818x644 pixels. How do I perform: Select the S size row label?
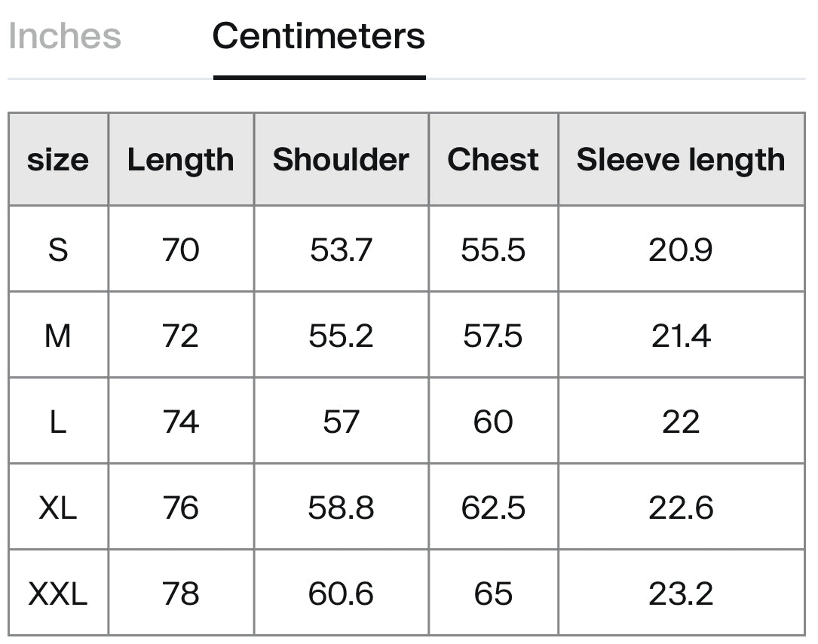[58, 249]
